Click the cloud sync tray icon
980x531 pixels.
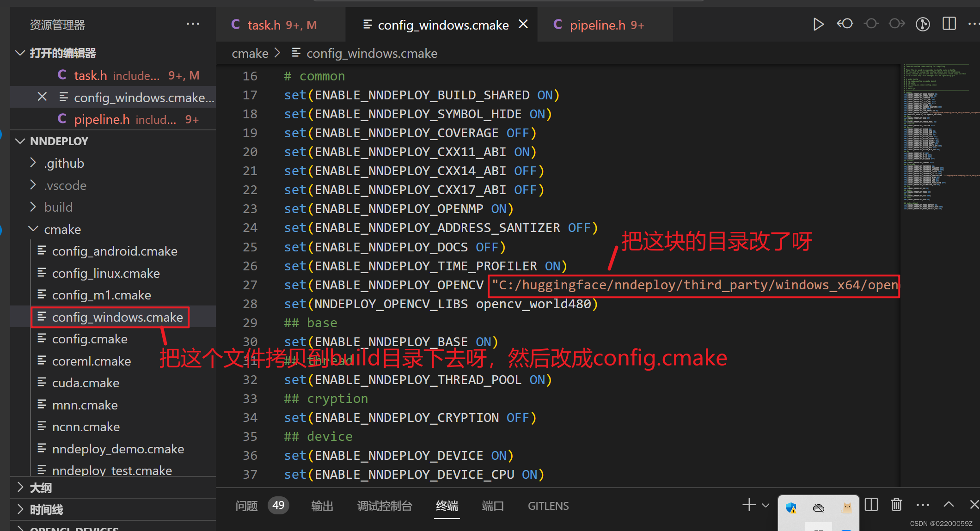(x=819, y=508)
